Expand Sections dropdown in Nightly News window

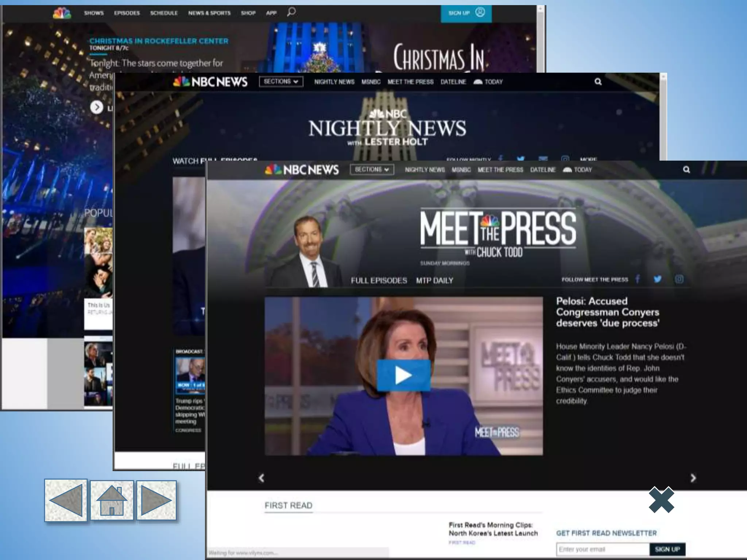pyautogui.click(x=281, y=82)
